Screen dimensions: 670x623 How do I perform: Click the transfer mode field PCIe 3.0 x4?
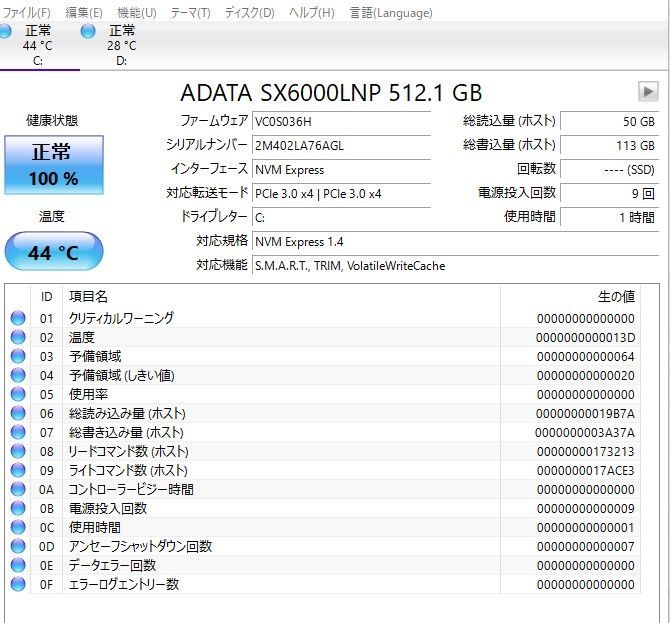pos(341,194)
